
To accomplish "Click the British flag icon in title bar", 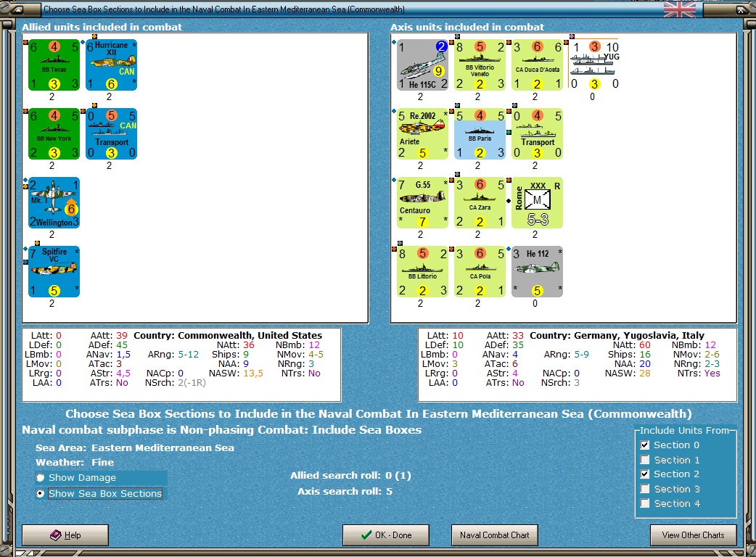I will pyautogui.click(x=679, y=9).
